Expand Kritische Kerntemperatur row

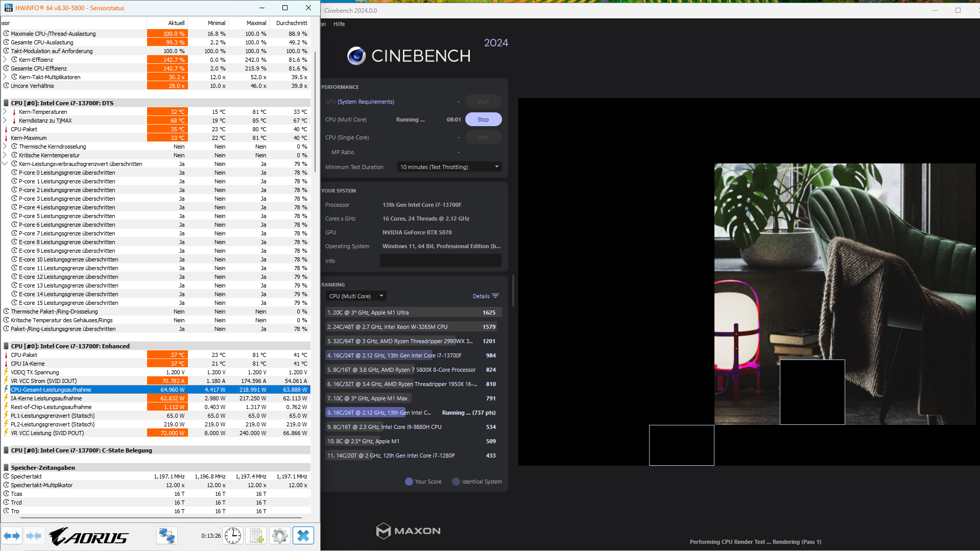click(5, 155)
